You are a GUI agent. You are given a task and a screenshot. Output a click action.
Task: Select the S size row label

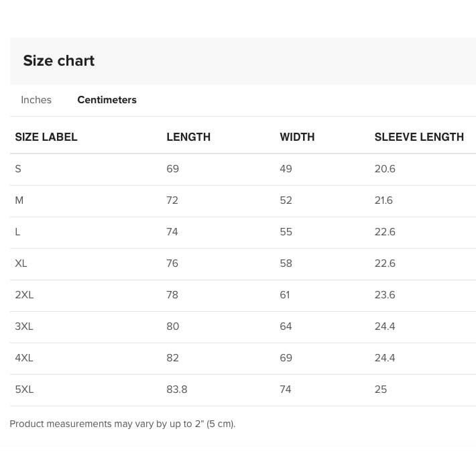click(18, 169)
